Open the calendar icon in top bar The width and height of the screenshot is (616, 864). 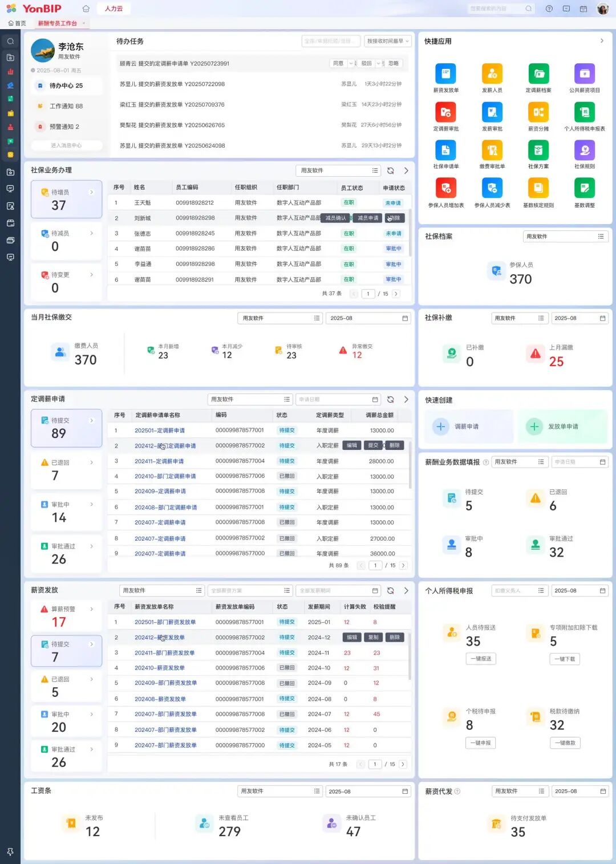coord(583,9)
